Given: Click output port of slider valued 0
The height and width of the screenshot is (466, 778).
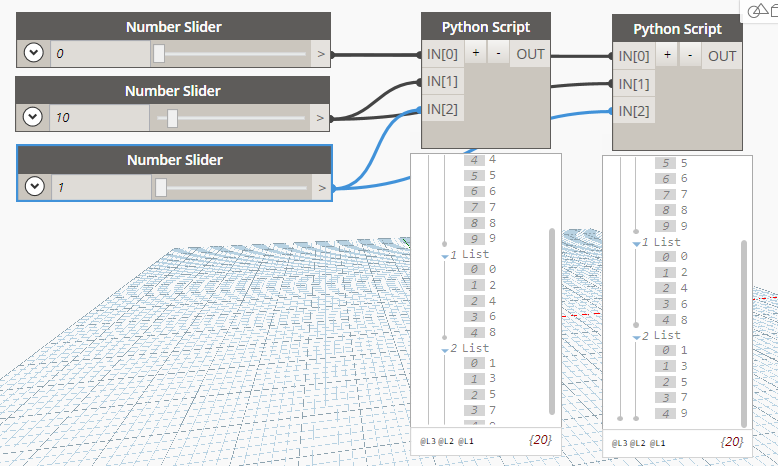Looking at the screenshot, I should (x=321, y=54).
